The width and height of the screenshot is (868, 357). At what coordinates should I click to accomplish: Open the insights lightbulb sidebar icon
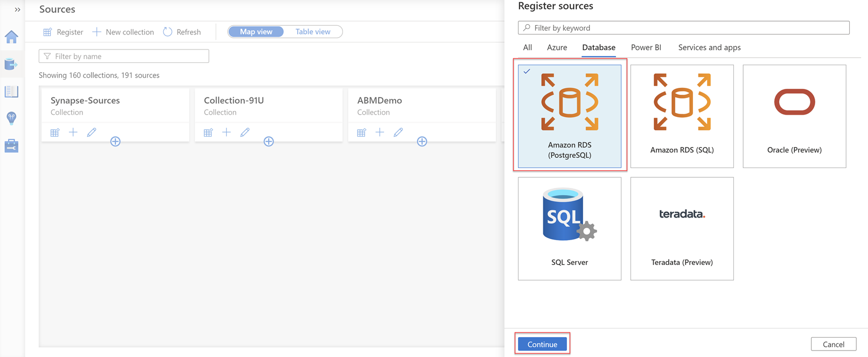point(11,118)
